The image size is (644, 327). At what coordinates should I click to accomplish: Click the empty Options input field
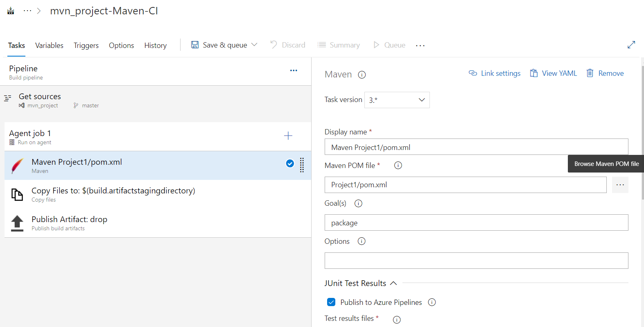coord(476,261)
